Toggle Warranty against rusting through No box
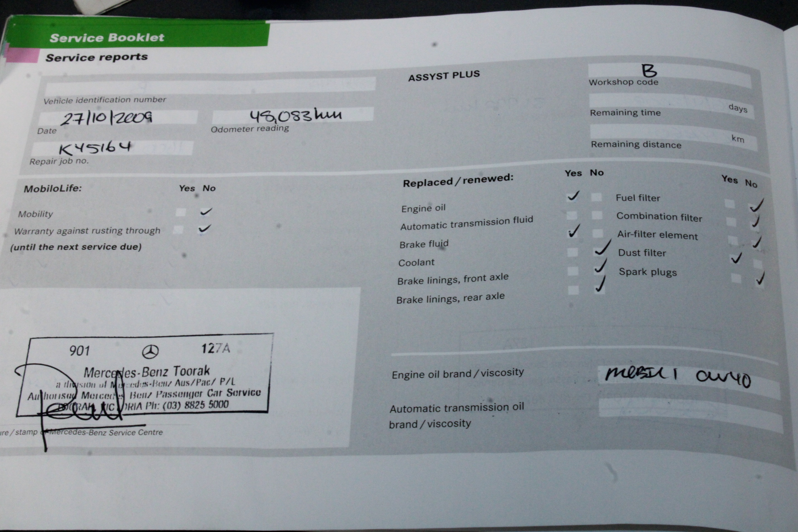Image resolution: width=798 pixels, height=532 pixels. tap(204, 229)
